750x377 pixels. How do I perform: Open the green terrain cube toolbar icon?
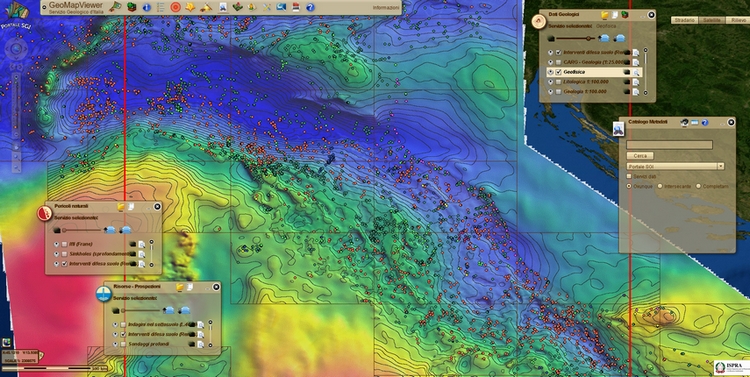tap(132, 7)
